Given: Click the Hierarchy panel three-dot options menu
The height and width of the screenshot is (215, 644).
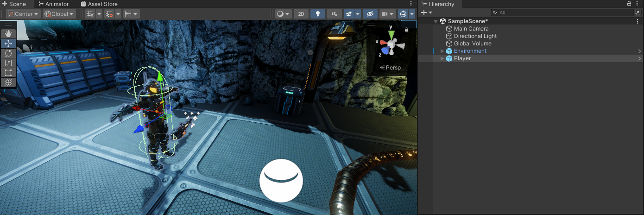Looking at the screenshot, I should point(638,4).
